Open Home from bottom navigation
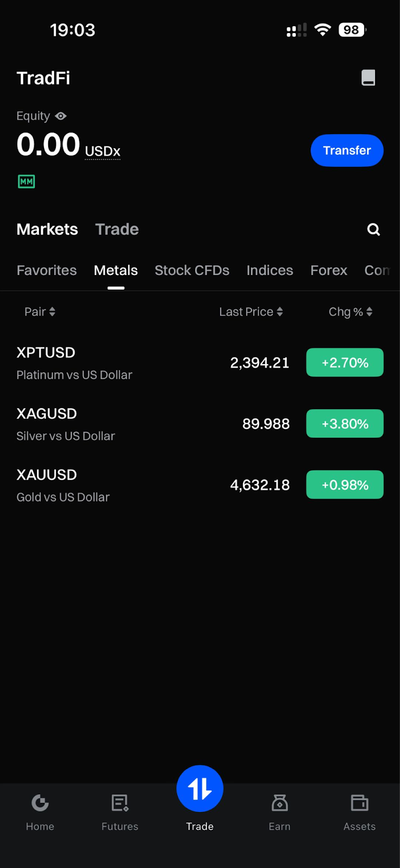Image resolution: width=400 pixels, height=868 pixels. point(40,811)
